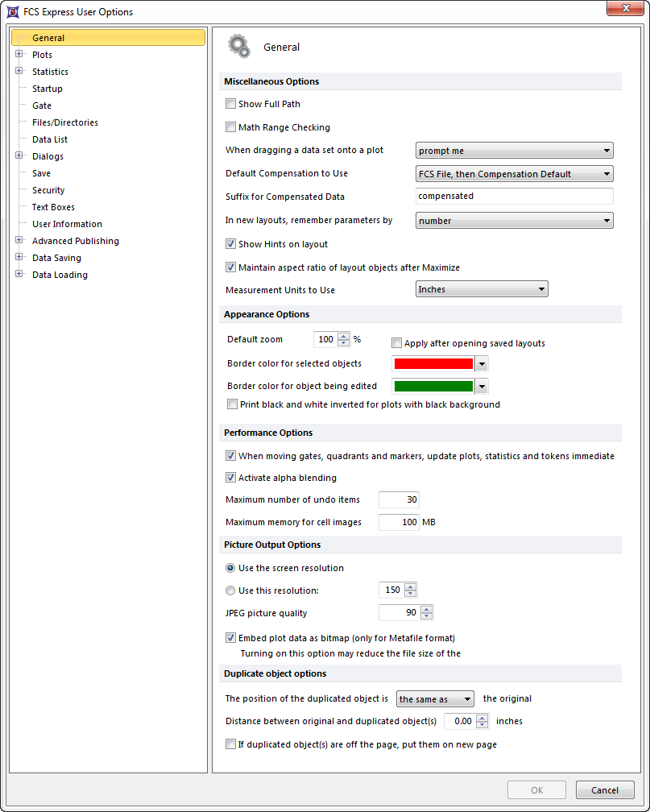Click the gears icon beside General heading

(x=239, y=47)
